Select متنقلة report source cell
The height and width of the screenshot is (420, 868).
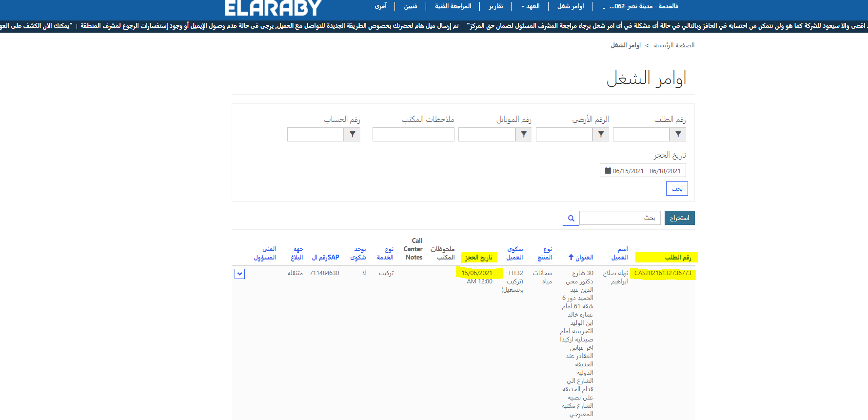point(295,273)
